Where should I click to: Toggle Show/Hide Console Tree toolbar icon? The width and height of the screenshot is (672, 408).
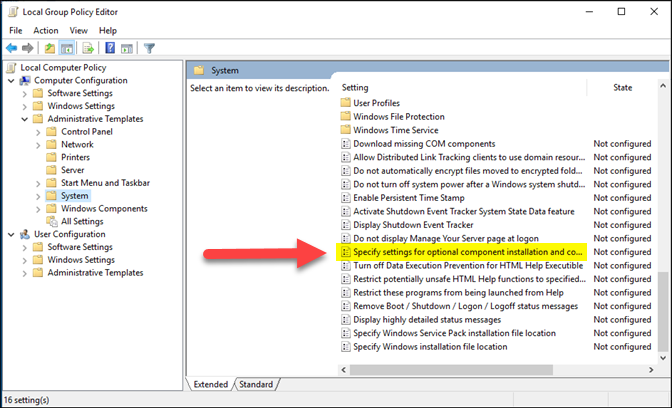coord(68,47)
